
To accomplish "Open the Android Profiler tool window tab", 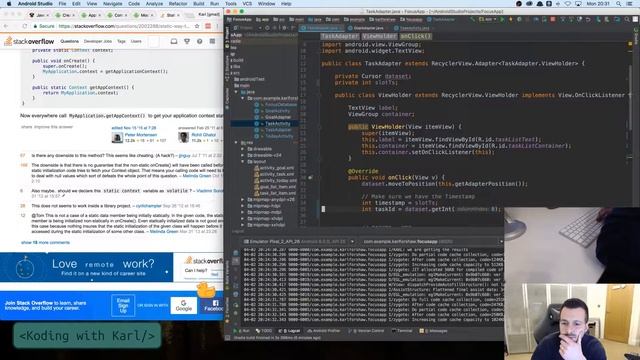I will pyautogui.click(x=323, y=331).
